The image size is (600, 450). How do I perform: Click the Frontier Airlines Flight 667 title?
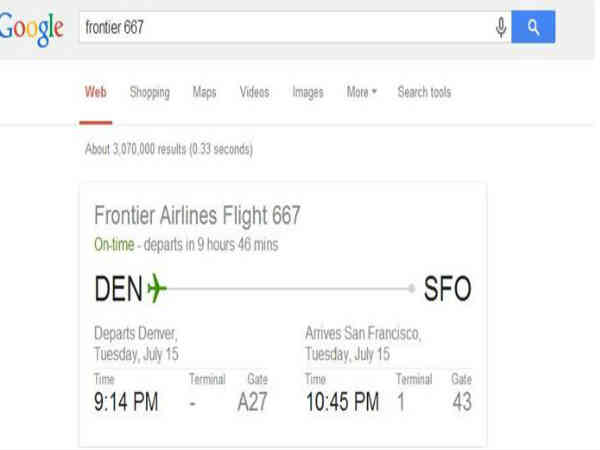pos(197,215)
